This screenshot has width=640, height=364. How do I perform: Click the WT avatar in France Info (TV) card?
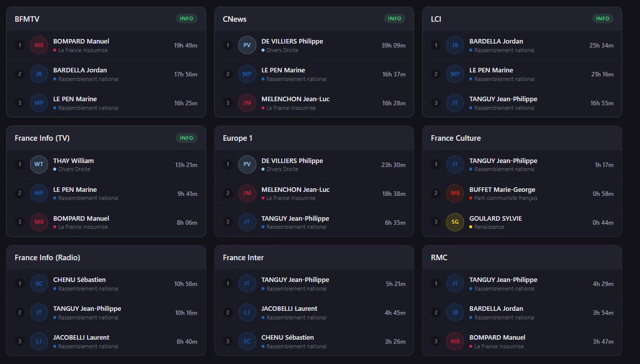coord(39,164)
